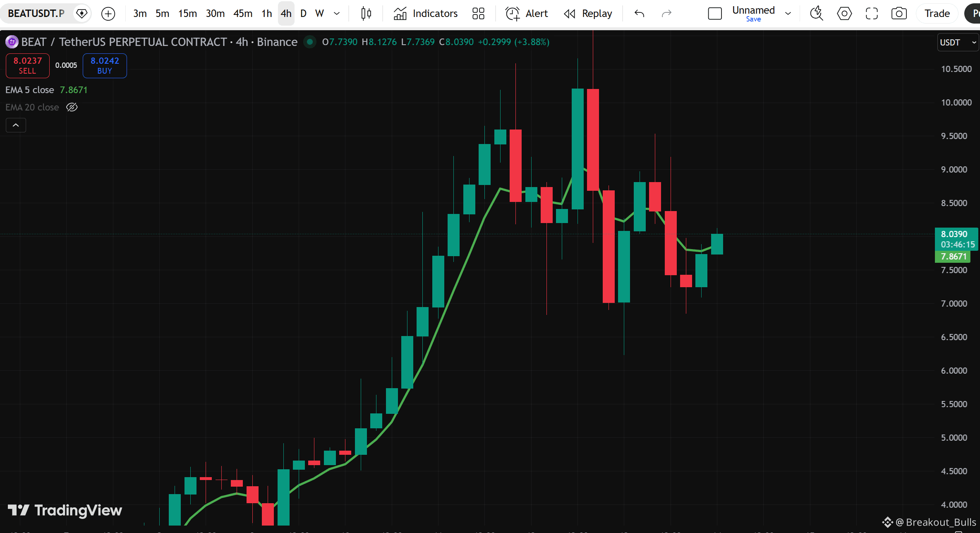980x533 pixels.
Task: Add a symbol to compare via the plus icon
Action: click(x=108, y=14)
